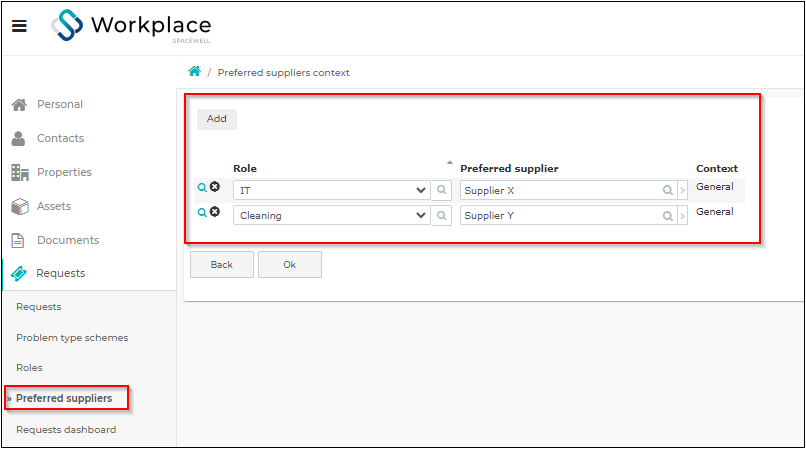Search roles beside the IT dropdown
The width and height of the screenshot is (806, 449).
[442, 190]
